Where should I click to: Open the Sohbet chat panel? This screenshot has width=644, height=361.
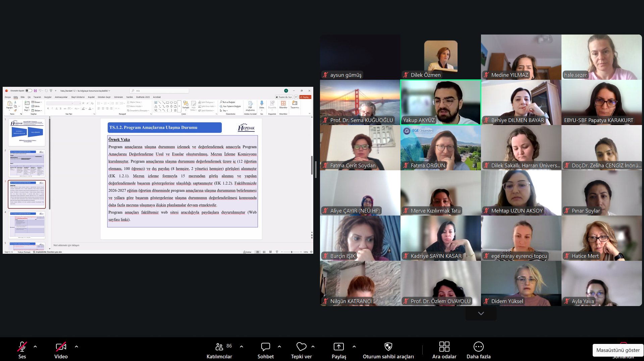coord(266,350)
